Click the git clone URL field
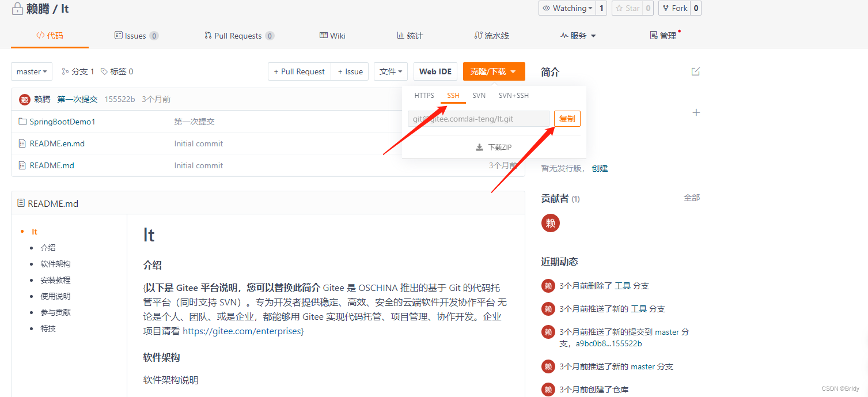The height and width of the screenshot is (397, 868). point(479,119)
